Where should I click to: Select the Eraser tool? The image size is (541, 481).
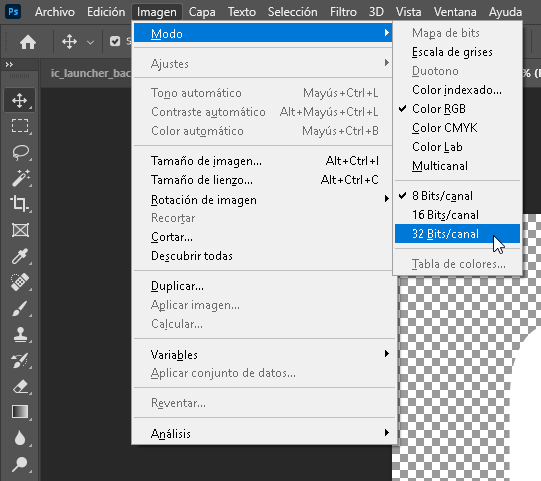[x=20, y=386]
